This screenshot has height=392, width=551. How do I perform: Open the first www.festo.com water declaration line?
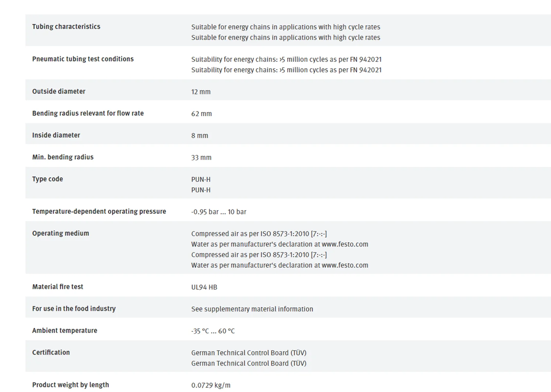[x=280, y=244]
